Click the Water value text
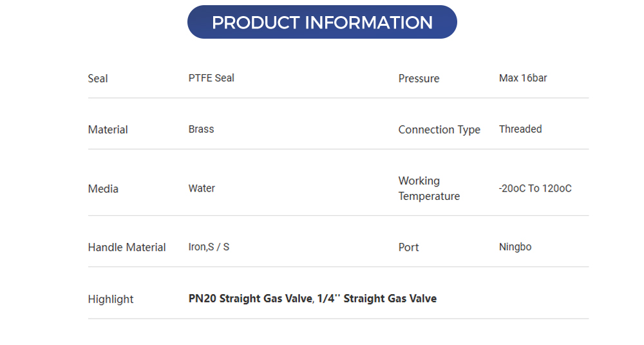This screenshot has height=345, width=644. (202, 188)
